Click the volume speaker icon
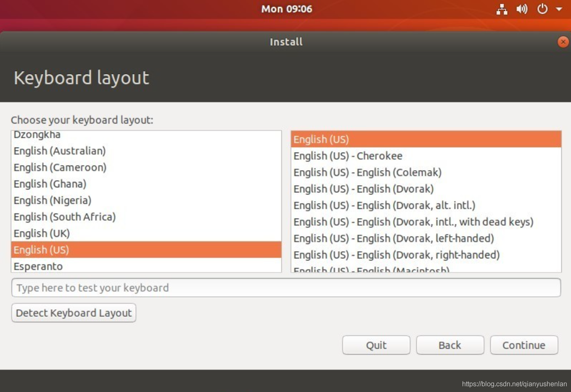Screen dimensions: 571x392 (522, 9)
